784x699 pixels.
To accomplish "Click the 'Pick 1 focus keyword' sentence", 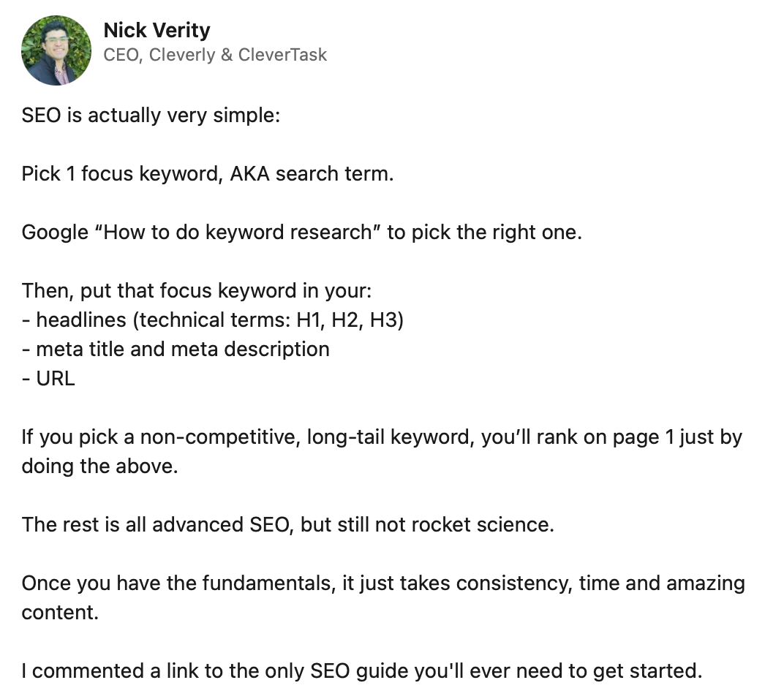I will [x=208, y=173].
